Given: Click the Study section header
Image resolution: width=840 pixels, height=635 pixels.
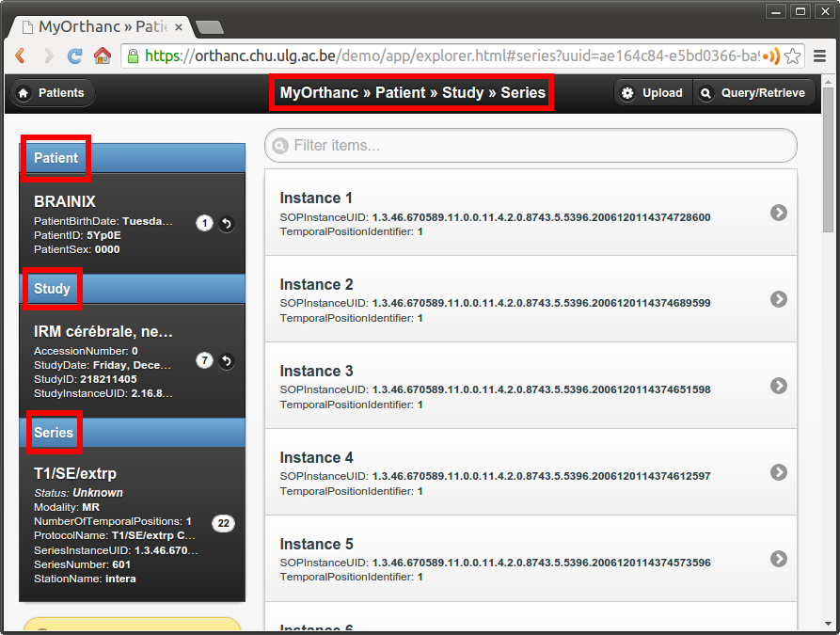Looking at the screenshot, I should point(132,289).
